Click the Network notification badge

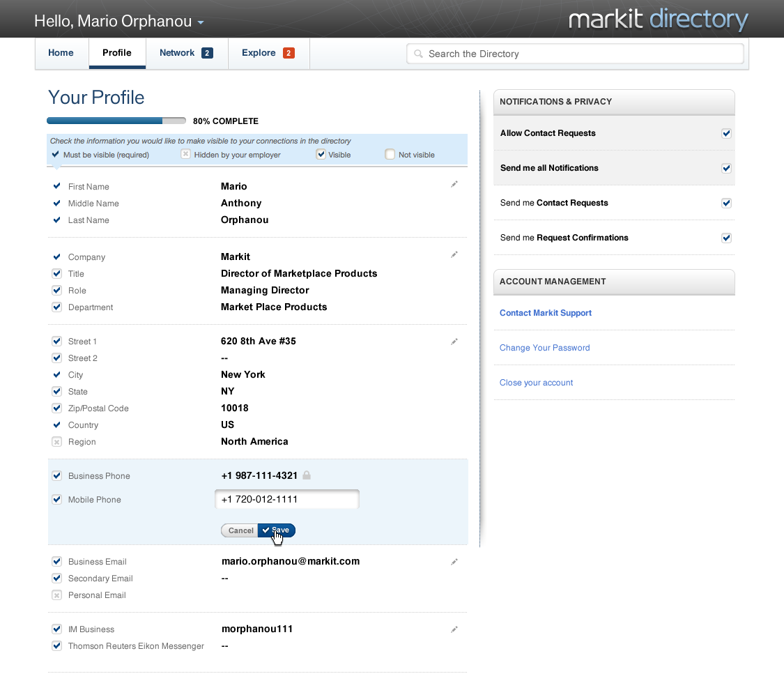tap(207, 53)
